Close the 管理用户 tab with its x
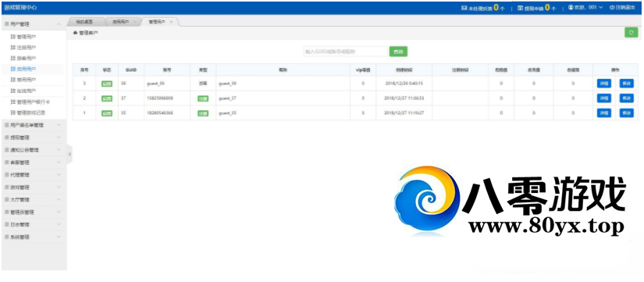The height and width of the screenshot is (282, 644). tap(171, 22)
